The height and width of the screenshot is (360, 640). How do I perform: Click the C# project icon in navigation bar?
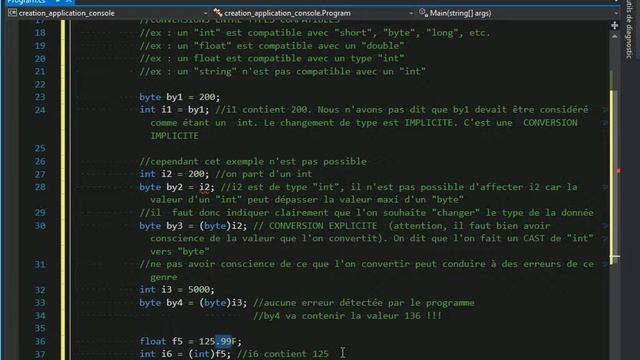pyautogui.click(x=12, y=13)
